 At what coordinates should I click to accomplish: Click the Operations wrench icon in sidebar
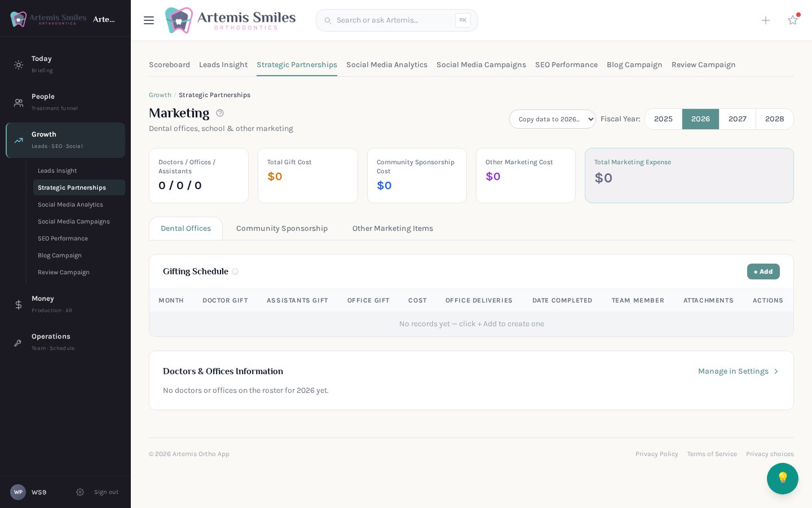(19, 343)
